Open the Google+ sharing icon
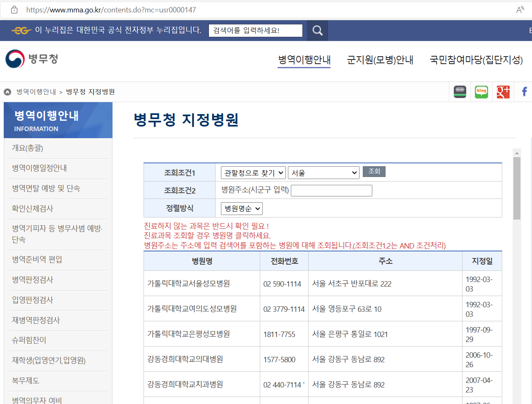The height and width of the screenshot is (404, 532). pos(503,91)
